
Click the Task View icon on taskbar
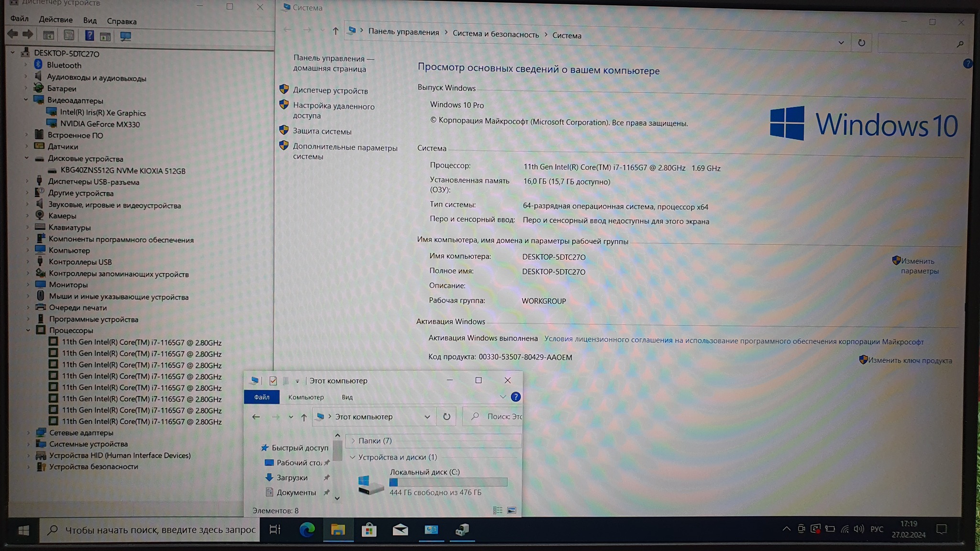click(275, 529)
